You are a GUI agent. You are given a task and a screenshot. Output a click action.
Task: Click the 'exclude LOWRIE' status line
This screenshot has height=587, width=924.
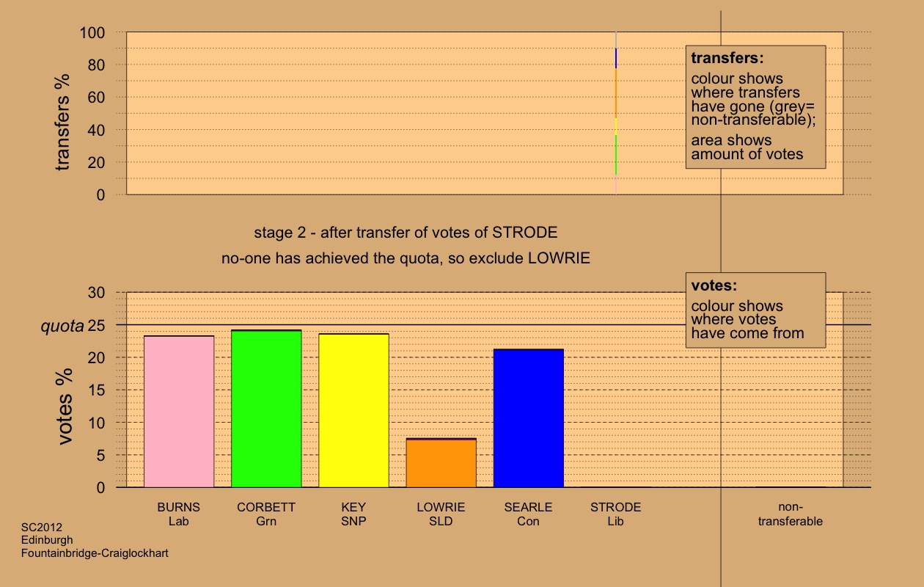click(406, 259)
